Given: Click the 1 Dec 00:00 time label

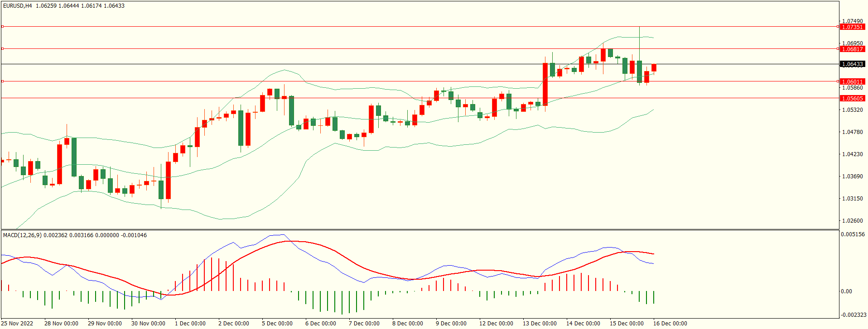Looking at the screenshot, I should 190,324.
